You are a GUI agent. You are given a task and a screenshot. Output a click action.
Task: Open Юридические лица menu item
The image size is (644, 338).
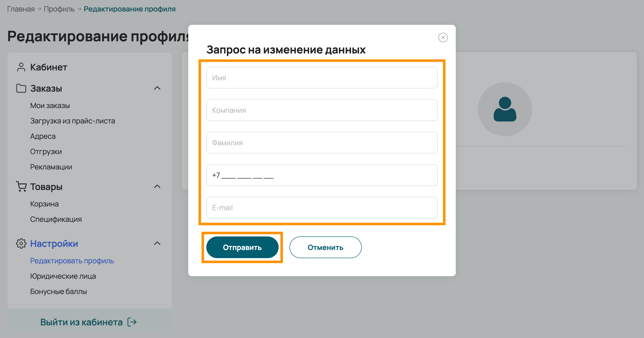(x=63, y=276)
